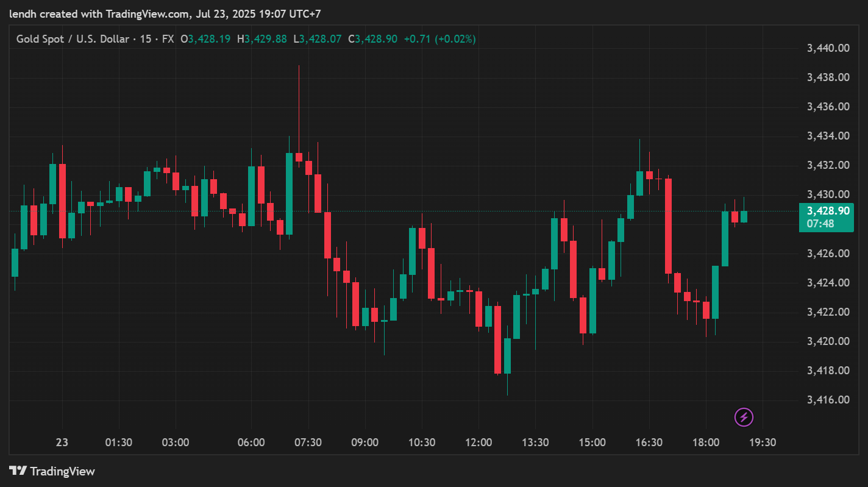Click the 13:30 time axis label
Viewport: 868px width, 487px height.
coord(535,443)
